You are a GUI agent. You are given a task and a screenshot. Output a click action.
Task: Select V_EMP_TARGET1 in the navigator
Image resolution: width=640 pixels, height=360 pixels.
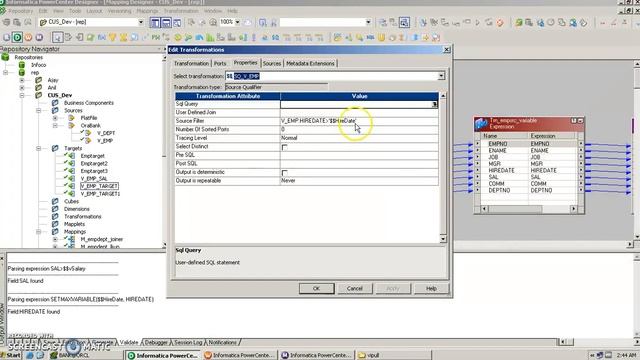[x=100, y=194]
